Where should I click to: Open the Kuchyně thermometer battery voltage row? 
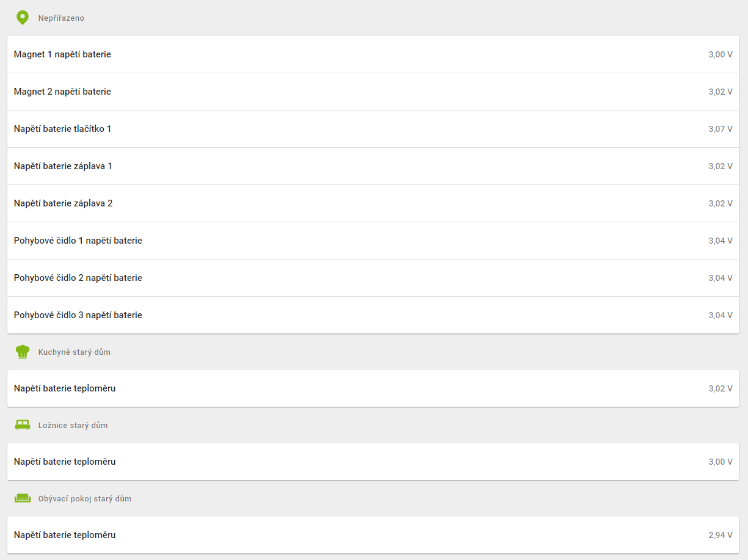[x=373, y=388]
